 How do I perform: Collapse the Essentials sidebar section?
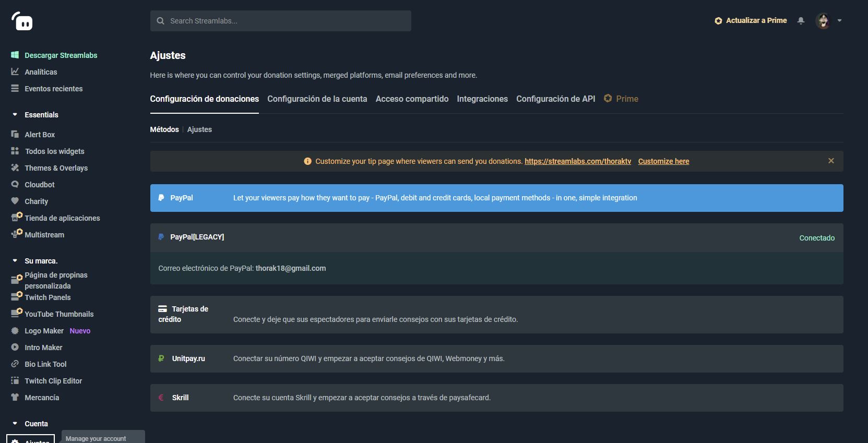point(15,115)
